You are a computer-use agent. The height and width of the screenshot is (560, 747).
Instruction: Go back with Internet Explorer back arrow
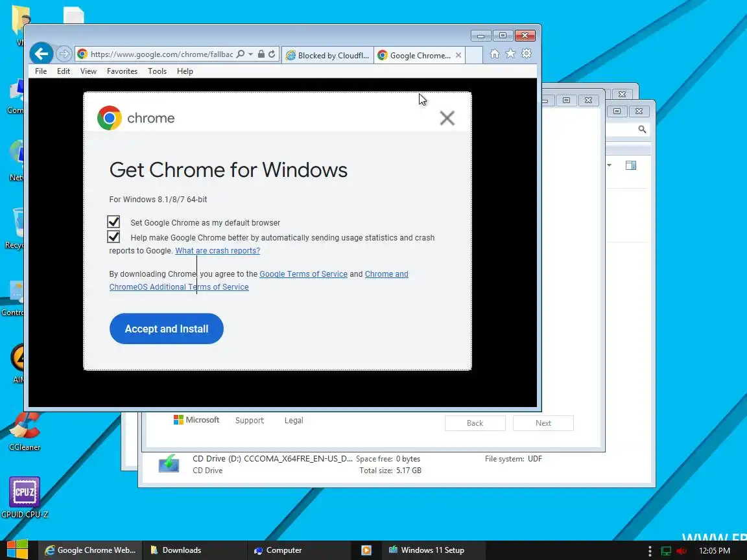[41, 54]
